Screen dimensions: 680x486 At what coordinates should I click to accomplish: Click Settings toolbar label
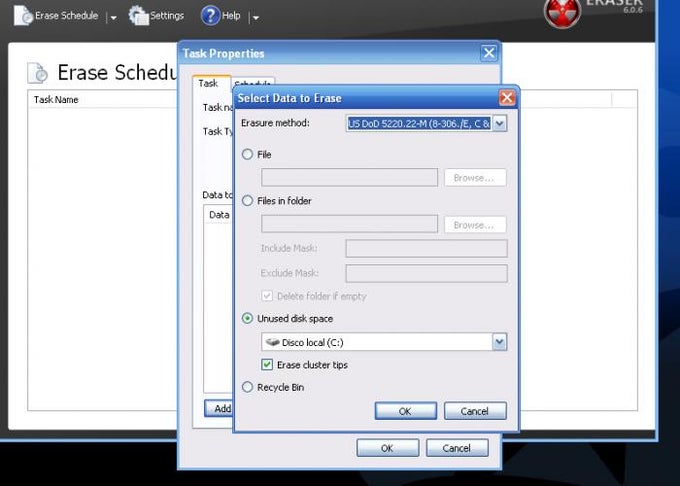pyautogui.click(x=167, y=16)
